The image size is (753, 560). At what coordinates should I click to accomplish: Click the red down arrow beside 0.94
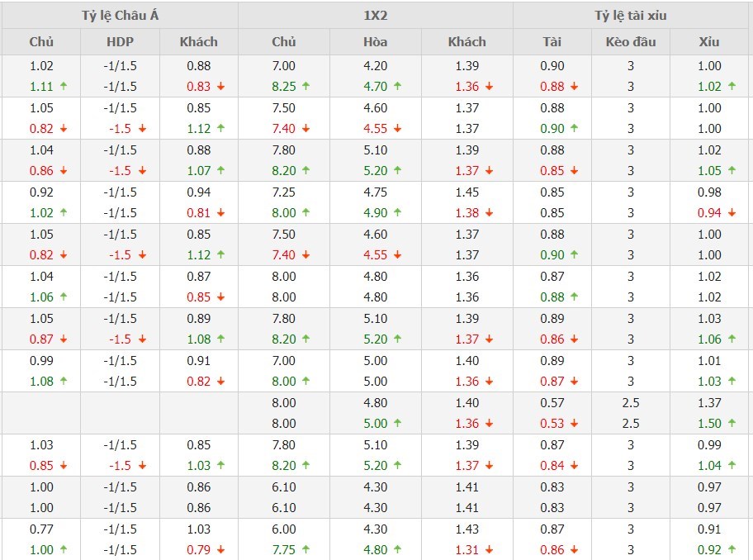pyautogui.click(x=732, y=213)
